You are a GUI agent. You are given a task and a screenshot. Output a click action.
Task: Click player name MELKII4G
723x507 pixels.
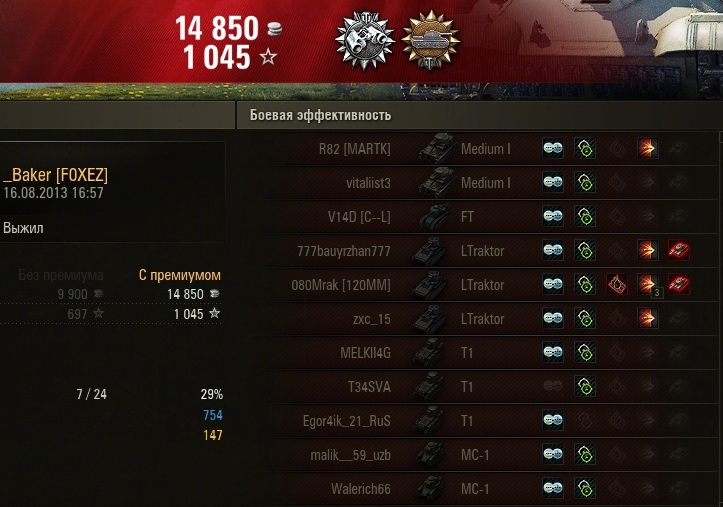click(x=365, y=353)
